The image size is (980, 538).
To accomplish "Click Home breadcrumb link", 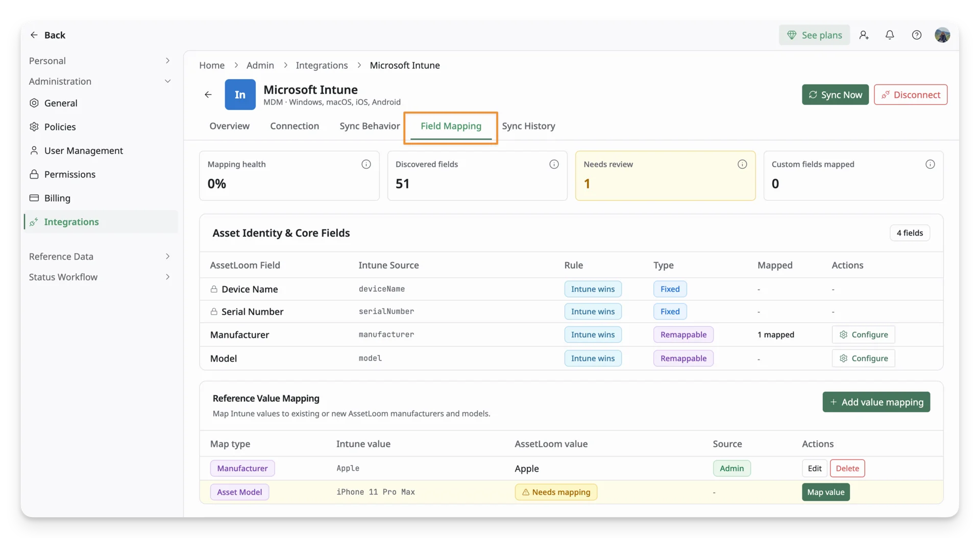I will click(x=212, y=65).
